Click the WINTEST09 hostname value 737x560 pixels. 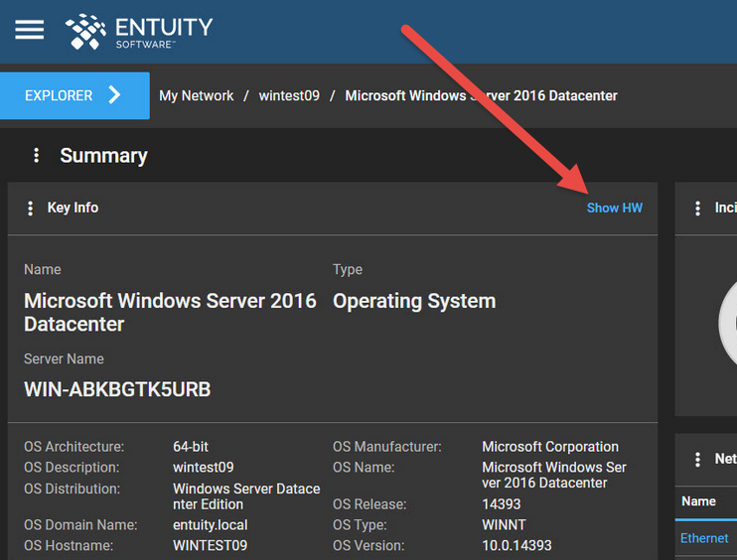click(x=211, y=545)
